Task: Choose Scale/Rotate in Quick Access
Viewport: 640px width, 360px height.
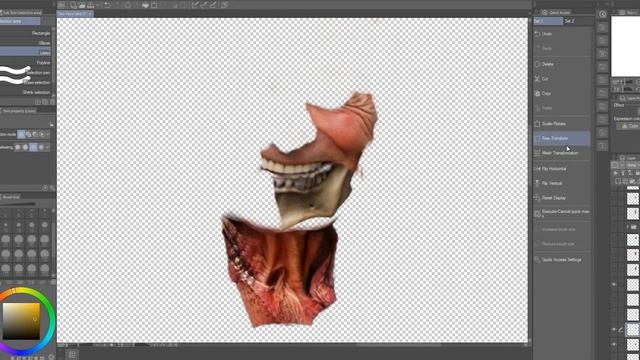Action: coord(562,124)
